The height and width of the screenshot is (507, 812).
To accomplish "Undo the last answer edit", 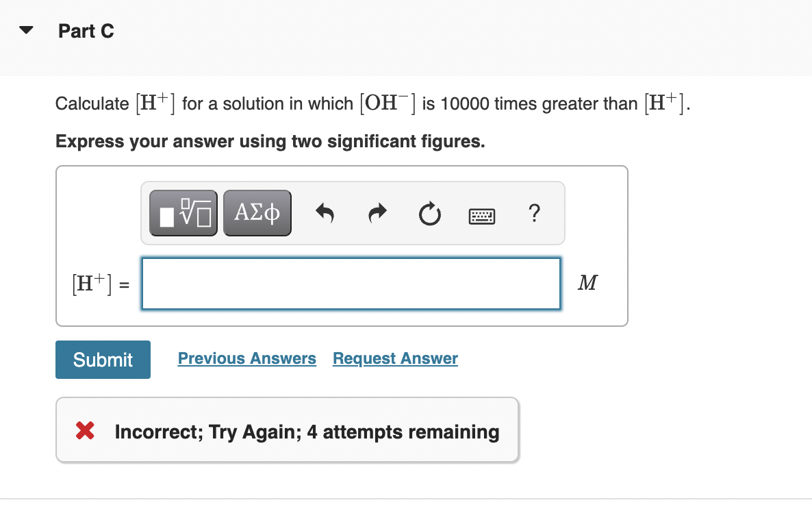I will (x=325, y=213).
